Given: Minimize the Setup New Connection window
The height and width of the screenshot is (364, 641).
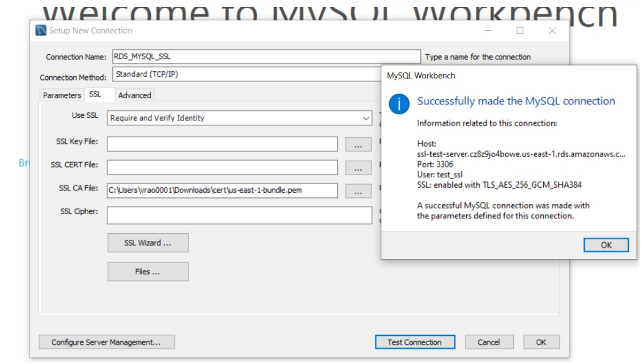Looking at the screenshot, I should click(x=488, y=31).
